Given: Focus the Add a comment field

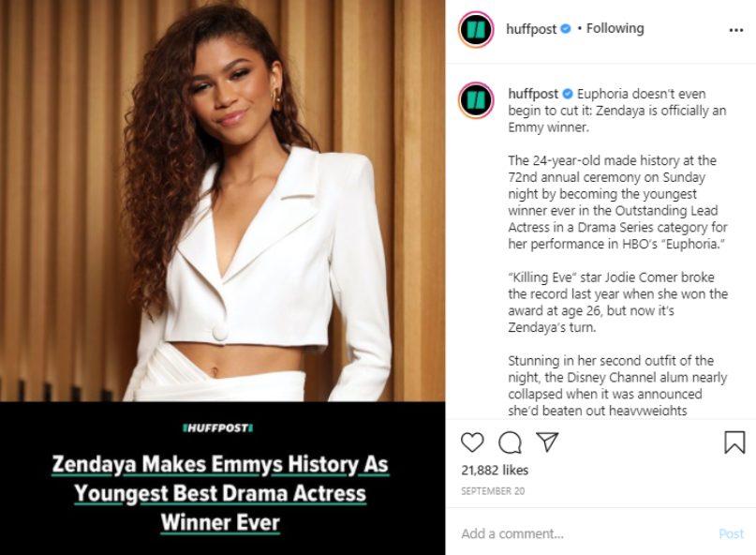Looking at the screenshot, I should 584,533.
